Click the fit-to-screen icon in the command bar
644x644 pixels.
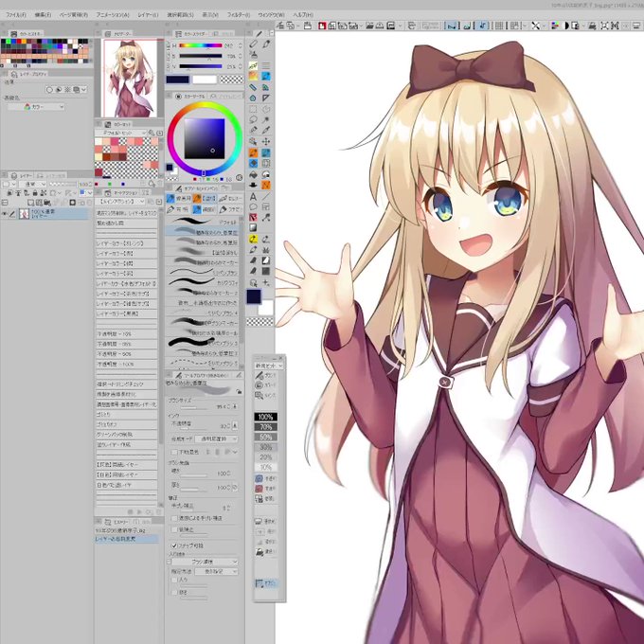(x=604, y=26)
